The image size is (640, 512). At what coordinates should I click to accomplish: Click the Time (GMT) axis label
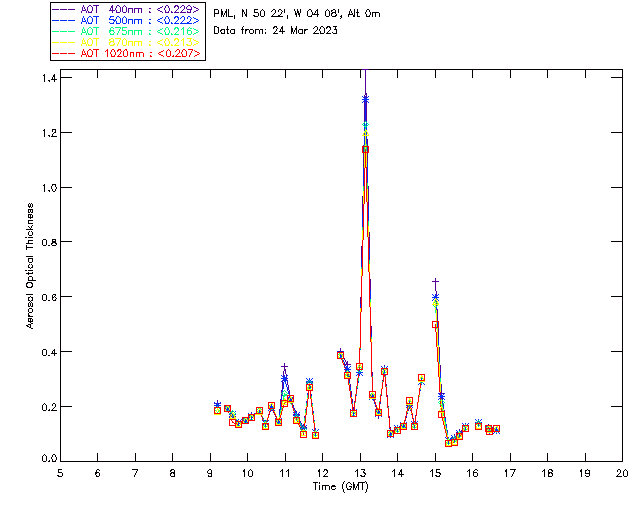(x=341, y=487)
